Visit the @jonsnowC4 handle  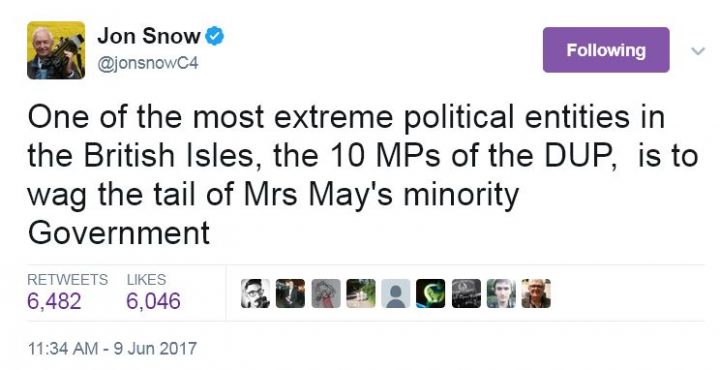click(x=148, y=62)
